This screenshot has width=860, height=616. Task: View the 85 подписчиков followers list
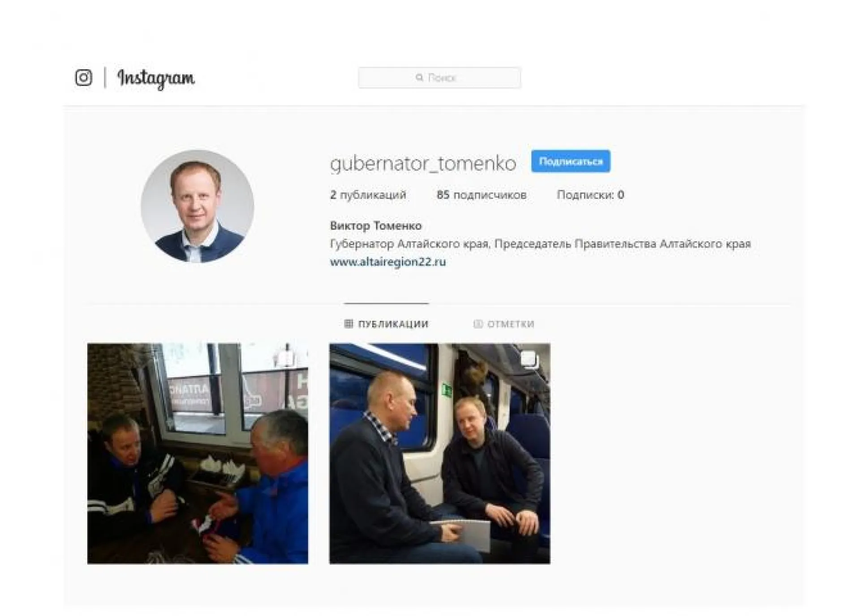(482, 195)
